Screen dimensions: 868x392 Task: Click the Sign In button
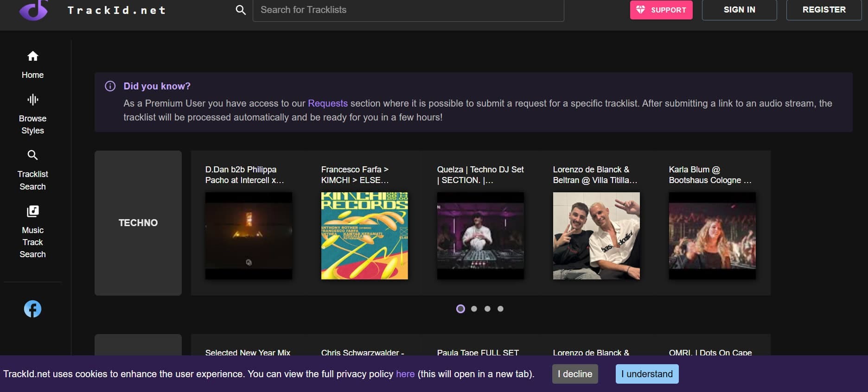[739, 10]
